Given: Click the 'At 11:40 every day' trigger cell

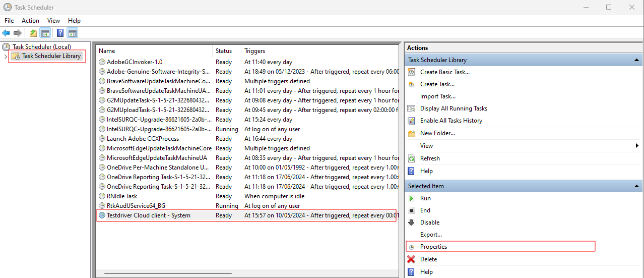Looking at the screenshot, I should coord(268,62).
